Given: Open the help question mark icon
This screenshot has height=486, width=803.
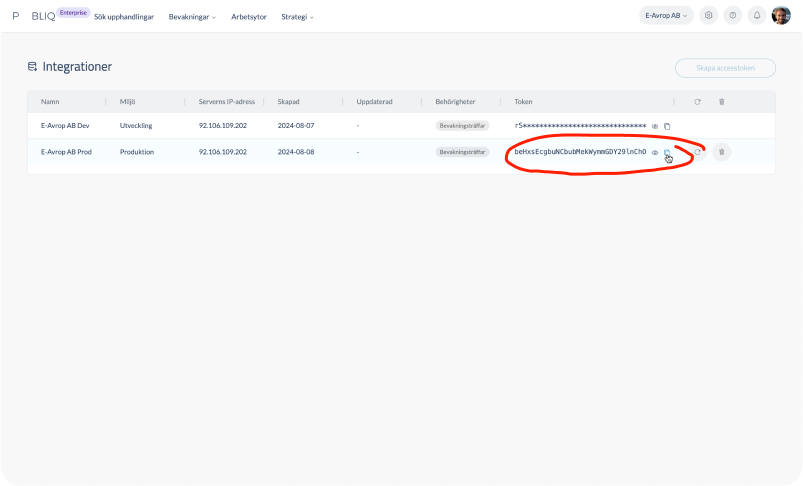Looking at the screenshot, I should (732, 16).
